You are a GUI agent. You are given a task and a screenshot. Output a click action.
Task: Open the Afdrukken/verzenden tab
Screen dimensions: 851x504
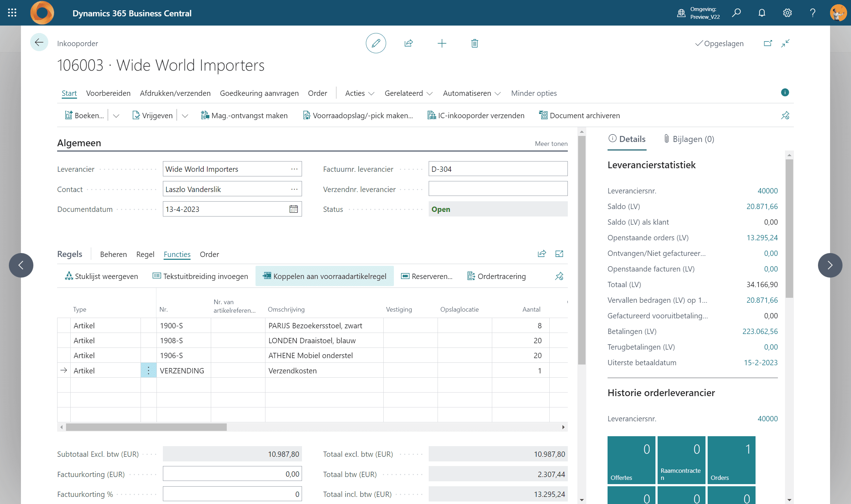coord(175,93)
